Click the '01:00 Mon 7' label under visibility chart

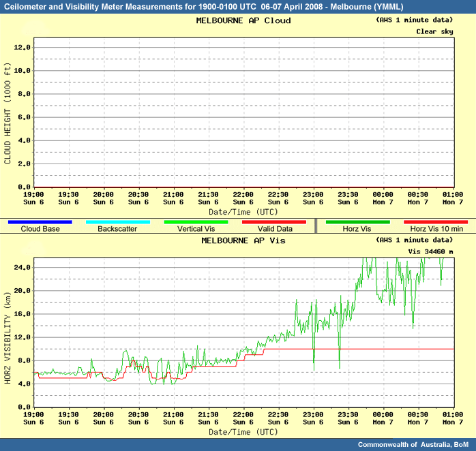point(453,418)
